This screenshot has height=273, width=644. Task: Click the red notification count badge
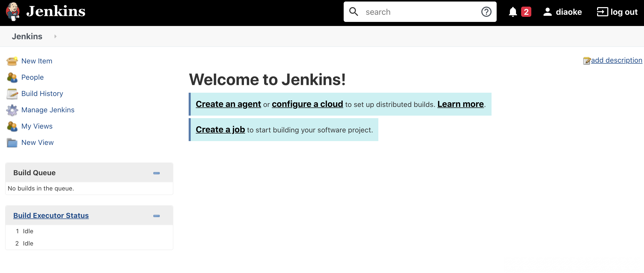526,12
